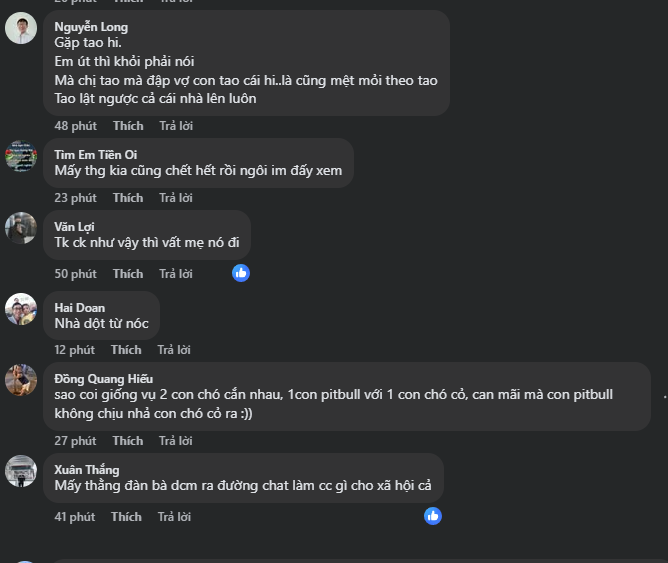View like reaction on Văn Lợi's comment

coord(241,272)
